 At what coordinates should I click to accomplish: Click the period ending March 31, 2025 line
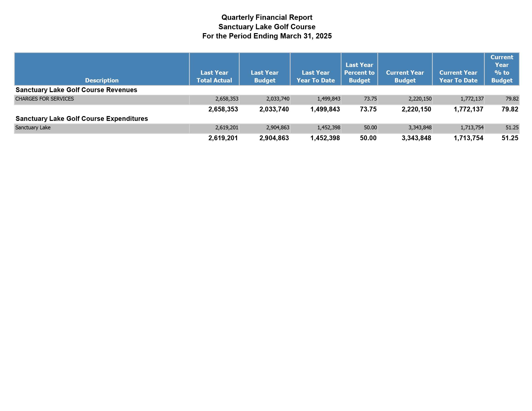(x=267, y=36)
